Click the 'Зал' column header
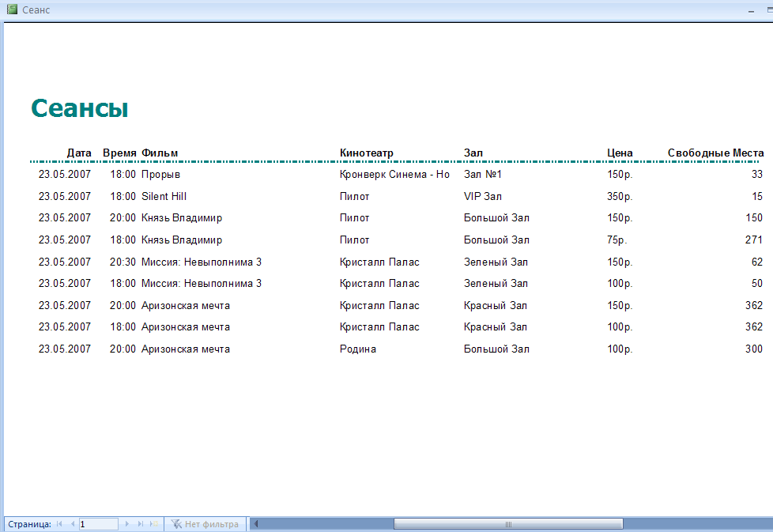This screenshot has width=773, height=532. click(473, 153)
